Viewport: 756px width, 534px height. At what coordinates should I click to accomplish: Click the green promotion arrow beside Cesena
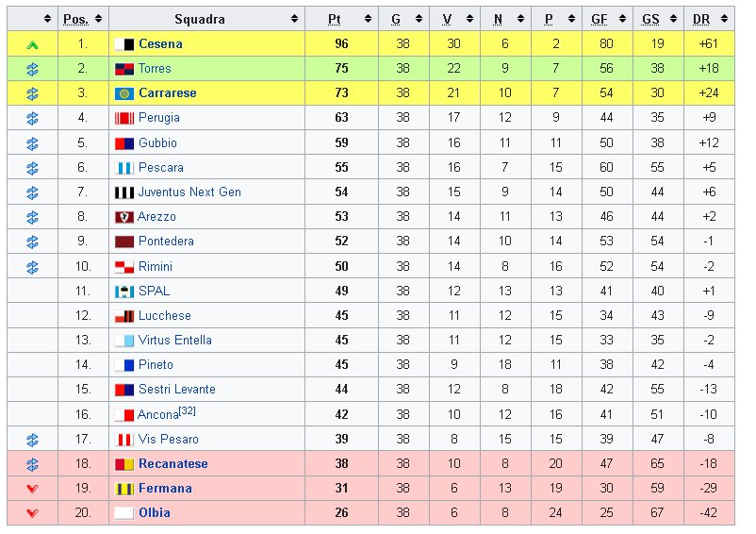[32, 44]
